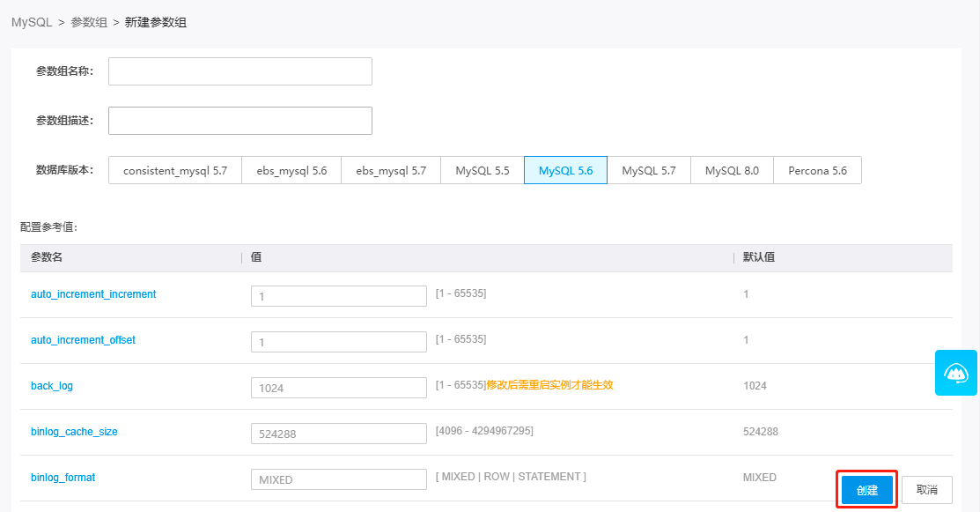Click the auto_increment_increment parameter name

pos(93,294)
